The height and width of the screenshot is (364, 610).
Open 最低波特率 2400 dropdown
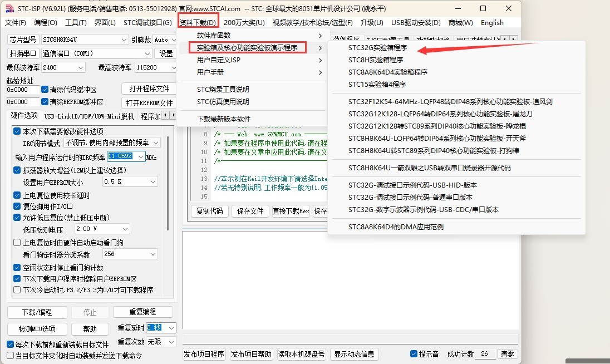click(x=63, y=67)
